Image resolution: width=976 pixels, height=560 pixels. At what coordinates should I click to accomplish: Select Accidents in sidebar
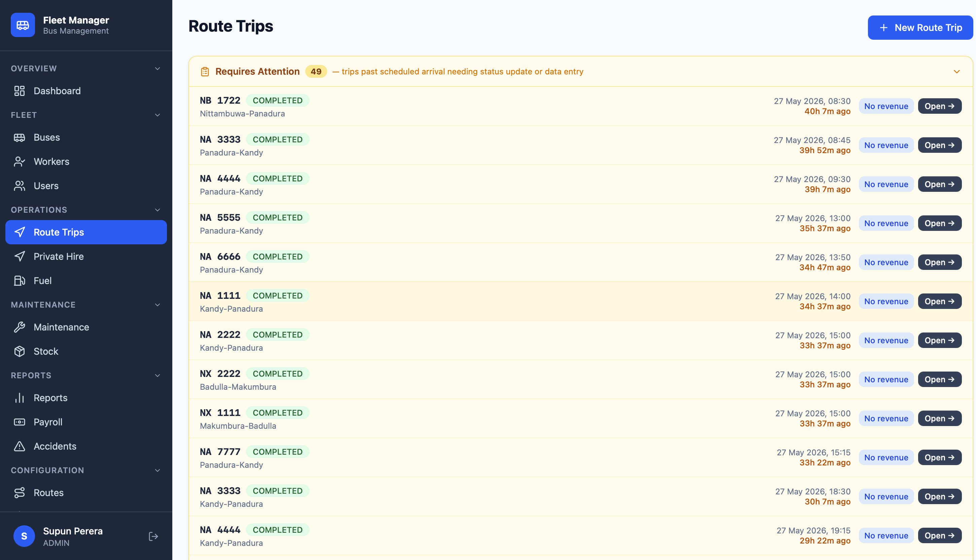coord(86,447)
